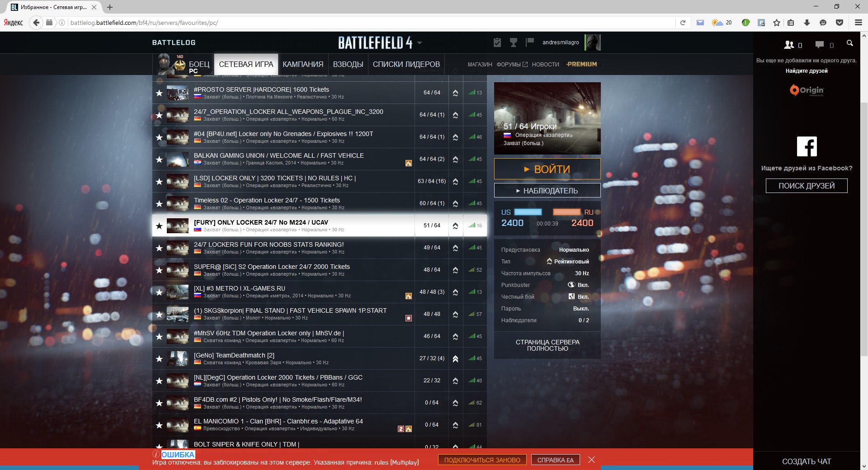This screenshot has height=470, width=868.
Task: Open the browser hamburger menu
Action: pyautogui.click(x=858, y=23)
